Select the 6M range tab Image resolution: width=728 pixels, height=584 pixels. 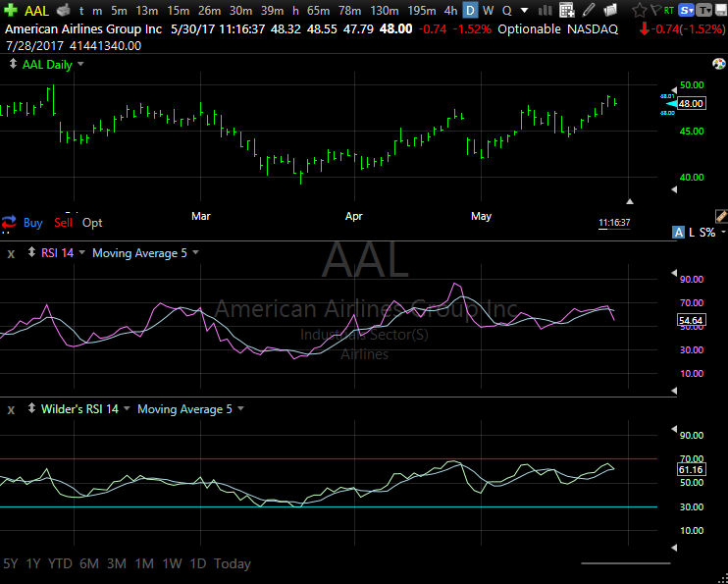tap(89, 563)
